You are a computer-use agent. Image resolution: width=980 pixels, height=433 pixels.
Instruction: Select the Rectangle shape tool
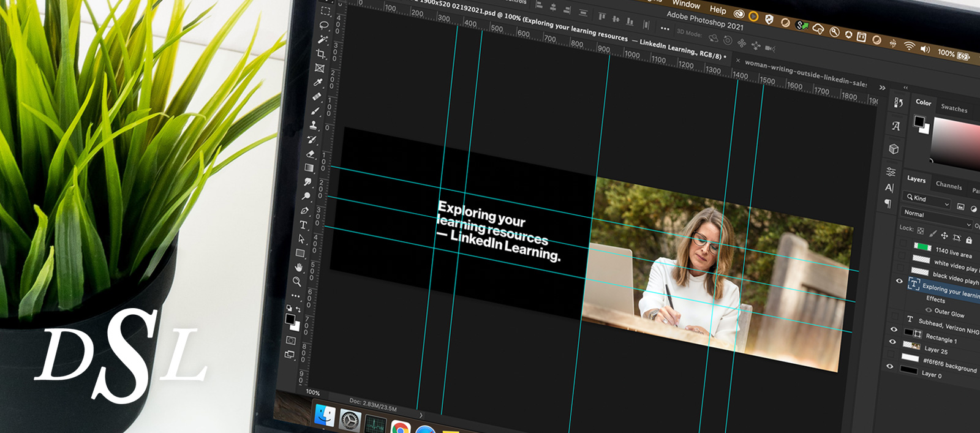click(x=300, y=253)
